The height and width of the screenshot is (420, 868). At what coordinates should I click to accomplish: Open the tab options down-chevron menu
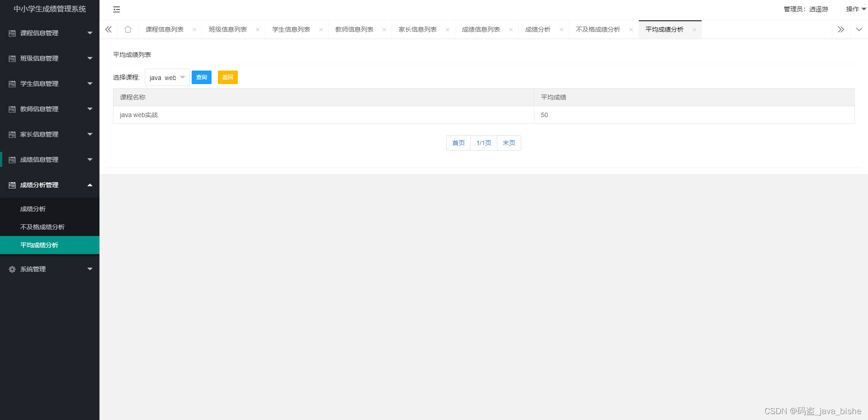click(859, 29)
